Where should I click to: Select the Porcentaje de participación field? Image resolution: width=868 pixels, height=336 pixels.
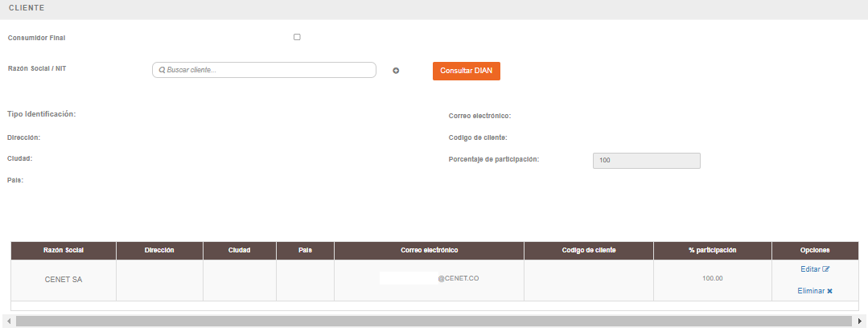[x=646, y=161]
